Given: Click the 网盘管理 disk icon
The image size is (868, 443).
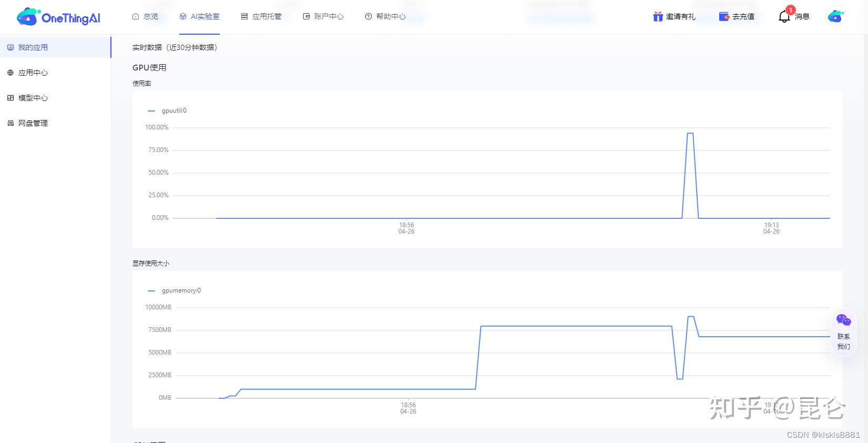Looking at the screenshot, I should tap(11, 123).
